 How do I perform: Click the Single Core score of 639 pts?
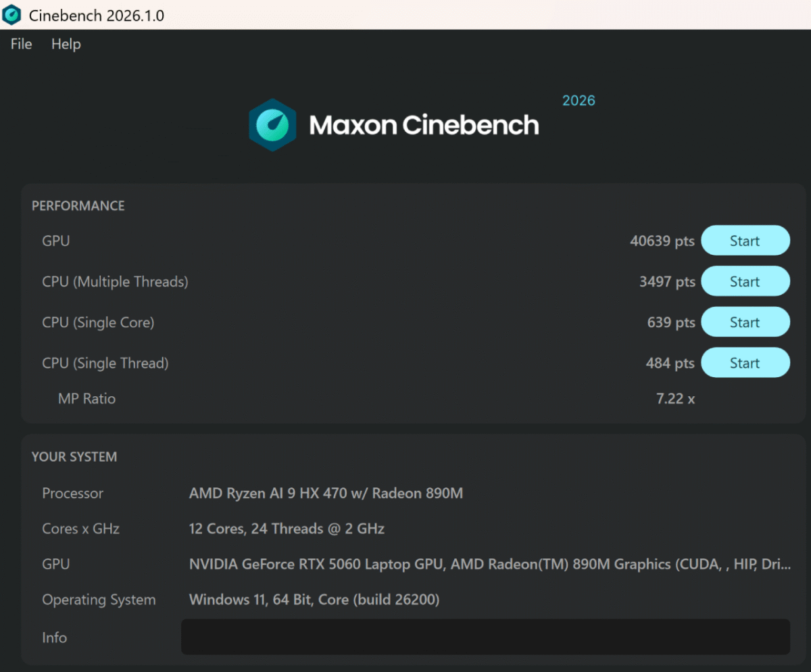pyautogui.click(x=670, y=322)
